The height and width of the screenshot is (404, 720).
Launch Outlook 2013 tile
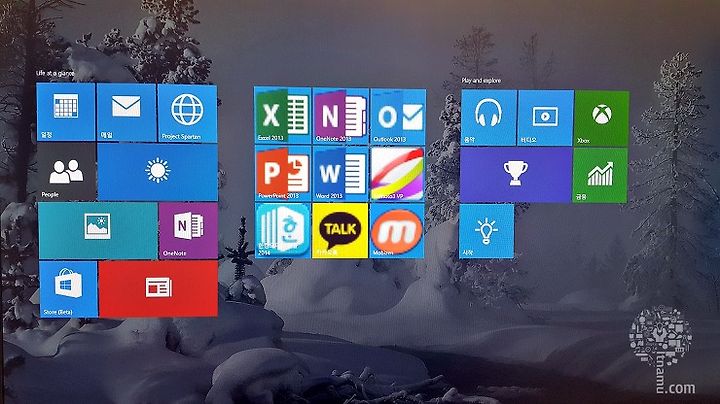(x=398, y=117)
